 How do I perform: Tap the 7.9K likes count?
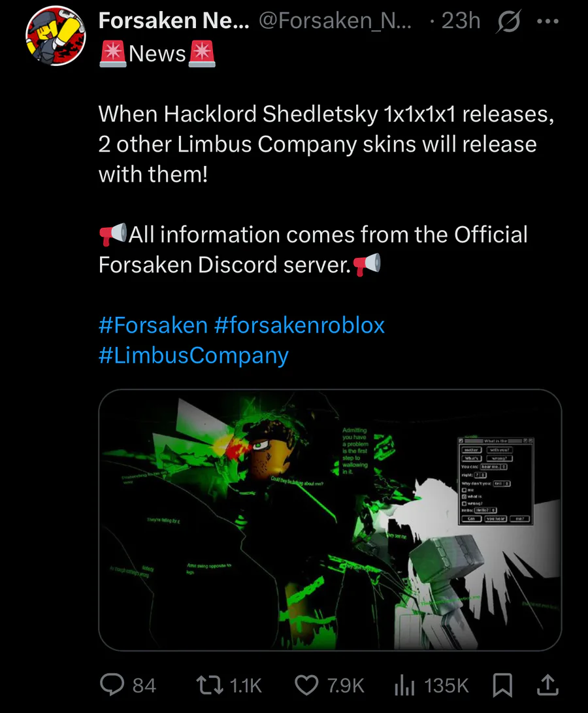pos(346,686)
